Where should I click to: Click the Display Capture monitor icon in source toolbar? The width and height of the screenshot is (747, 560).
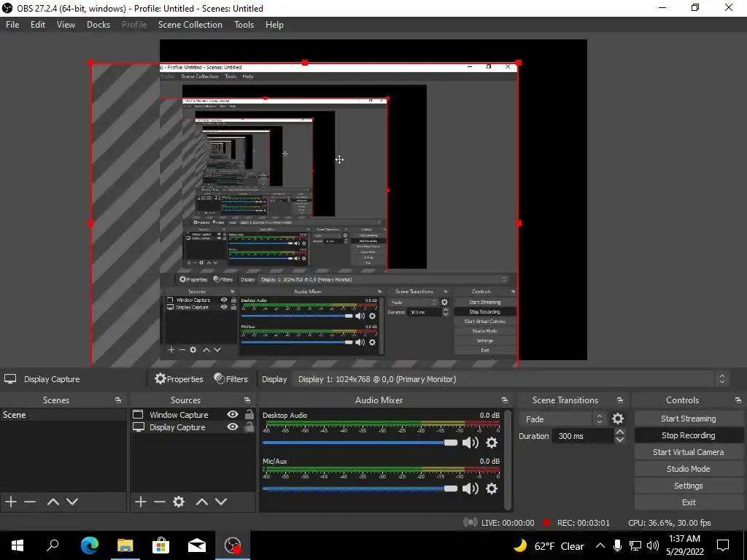tap(10, 379)
